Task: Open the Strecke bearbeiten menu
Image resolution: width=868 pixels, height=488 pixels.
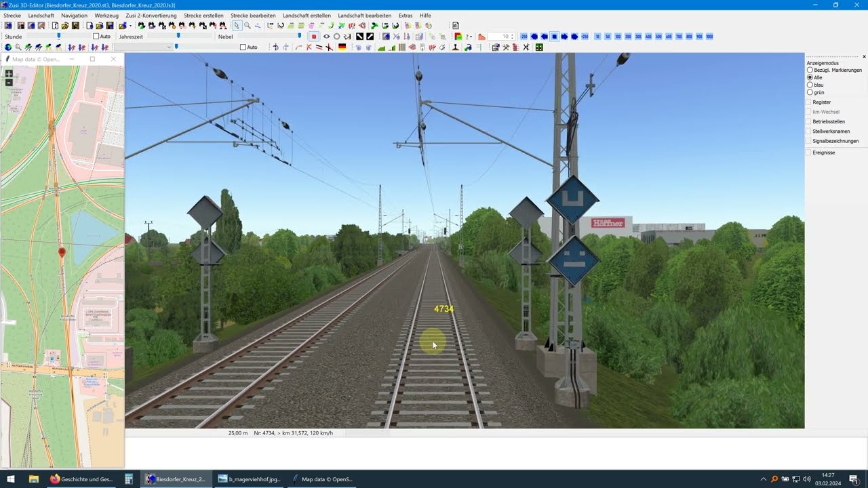Action: pos(253,15)
